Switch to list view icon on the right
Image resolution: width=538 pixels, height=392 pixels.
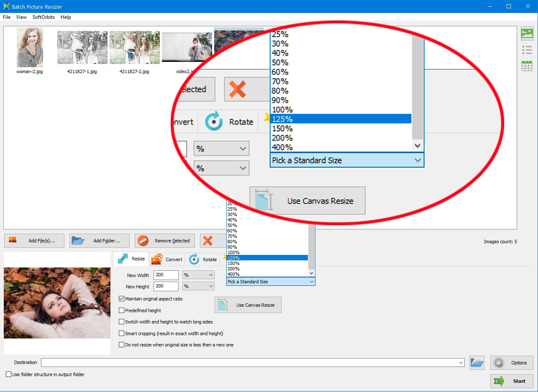527,50
